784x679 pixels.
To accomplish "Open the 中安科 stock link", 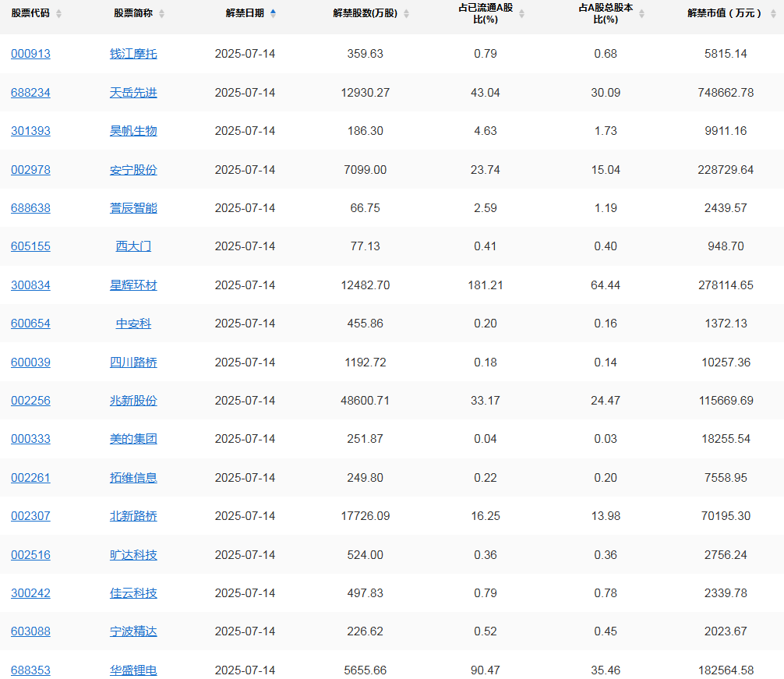I will 133,324.
